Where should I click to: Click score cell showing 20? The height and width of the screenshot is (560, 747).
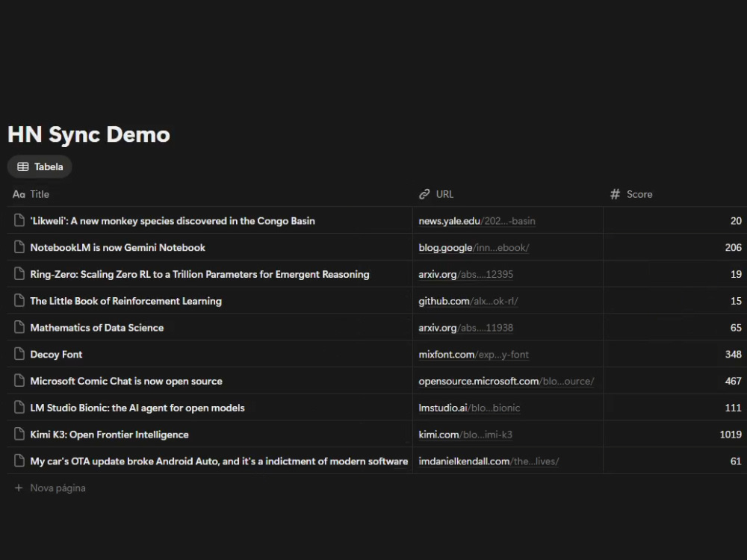pyautogui.click(x=675, y=220)
